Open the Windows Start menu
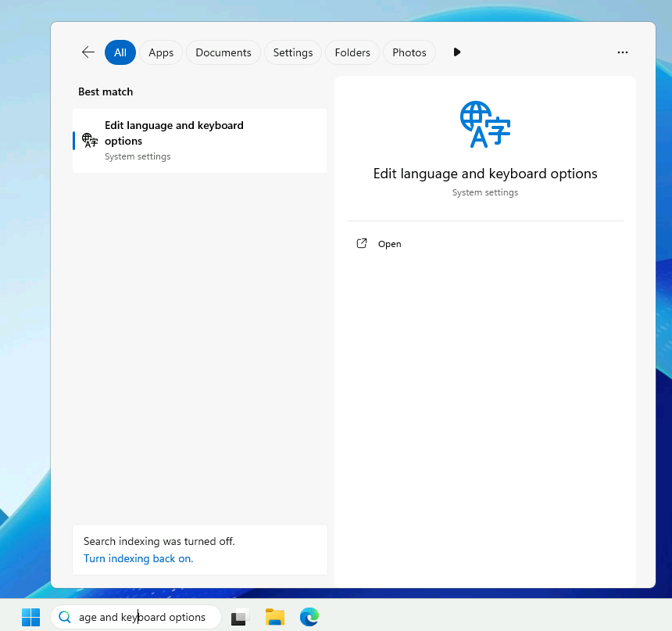Viewport: 672px width, 631px height. tap(31, 617)
